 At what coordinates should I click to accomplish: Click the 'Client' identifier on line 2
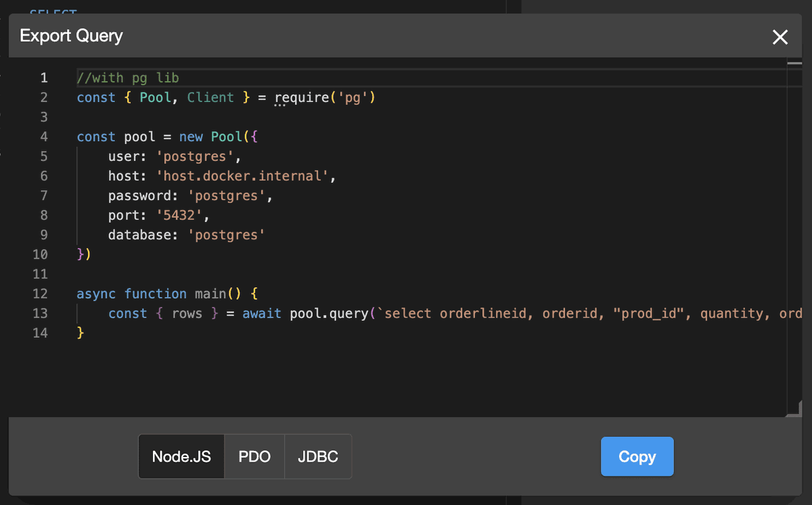click(x=210, y=98)
